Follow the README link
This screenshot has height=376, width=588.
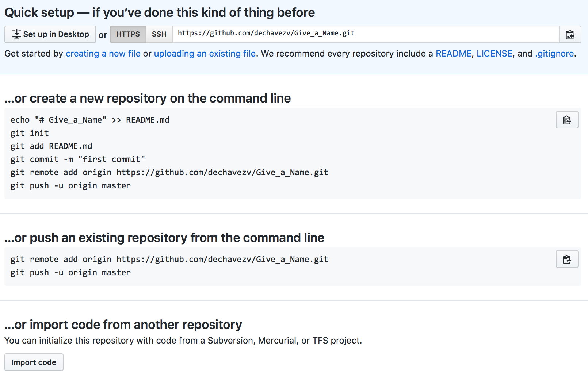[x=453, y=54]
